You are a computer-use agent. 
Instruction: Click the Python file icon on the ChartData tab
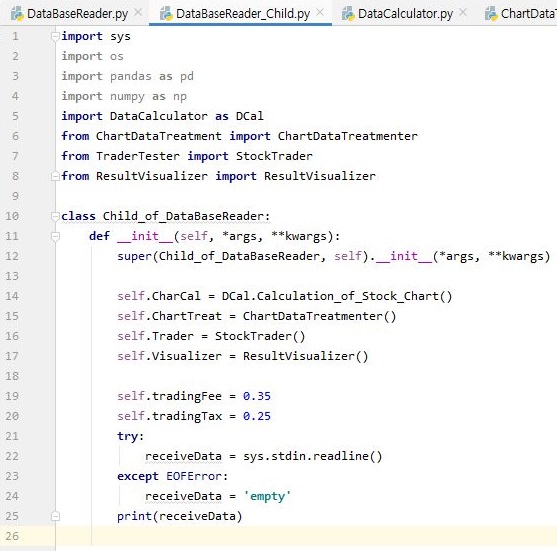(491, 13)
